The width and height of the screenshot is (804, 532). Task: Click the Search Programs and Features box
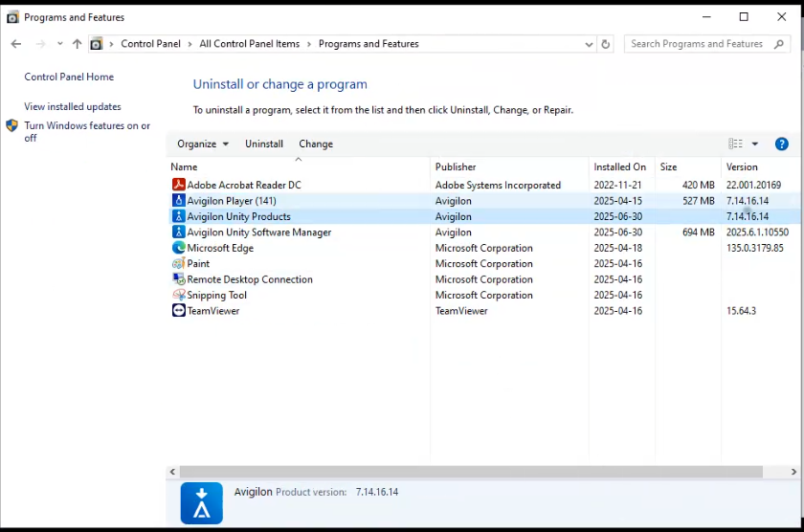[699, 44]
